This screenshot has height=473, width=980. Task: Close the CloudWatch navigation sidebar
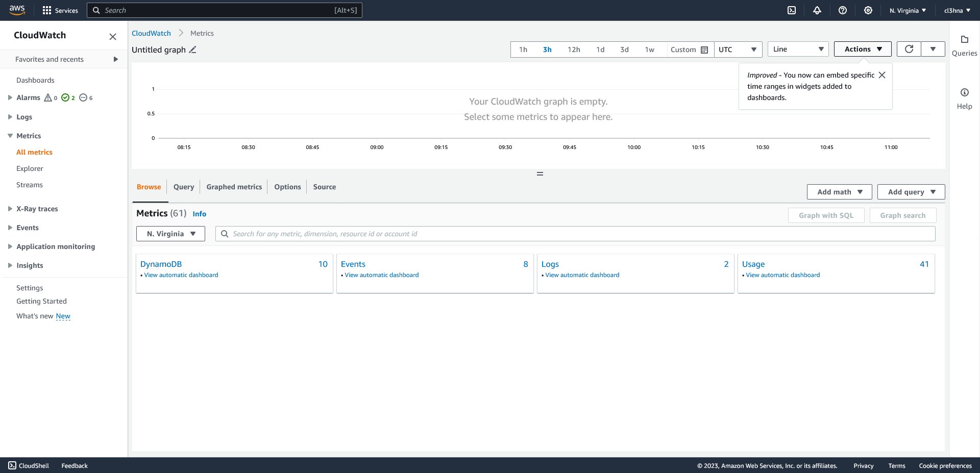pos(113,37)
